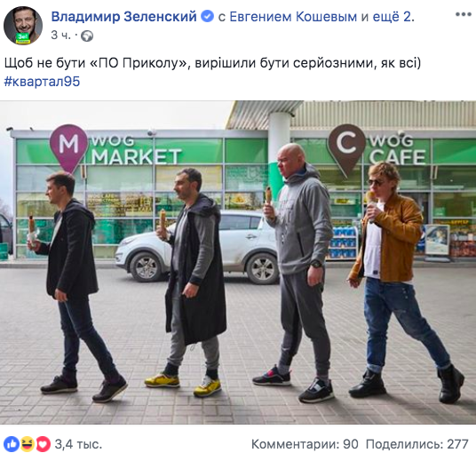The height and width of the screenshot is (461, 476).
Task: Click the Love heart reaction icon
Action: (44, 444)
